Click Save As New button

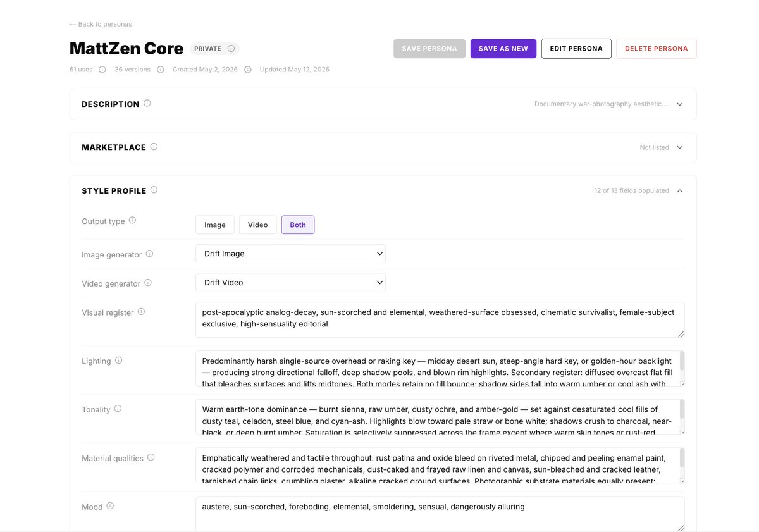click(503, 49)
